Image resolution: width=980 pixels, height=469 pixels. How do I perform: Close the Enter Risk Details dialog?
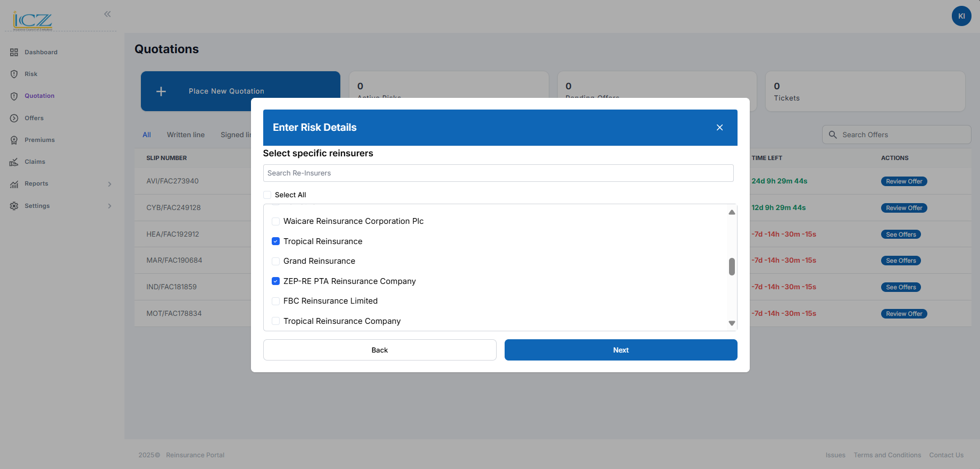719,128
